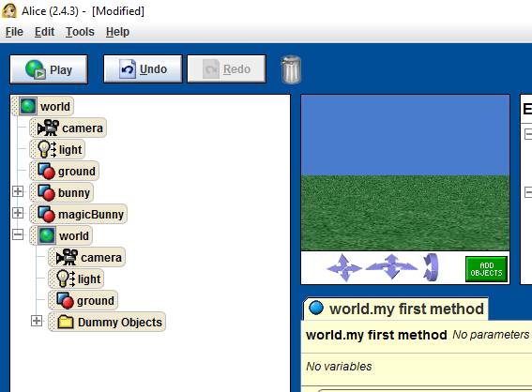Click the trash can icon
Image resolution: width=532 pixels, height=392 pixels.
click(x=291, y=69)
